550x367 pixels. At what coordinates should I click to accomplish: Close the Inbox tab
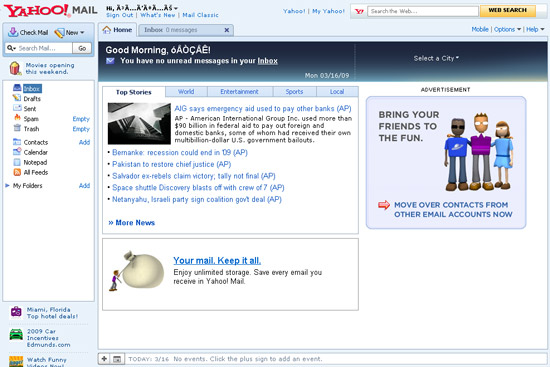click(x=227, y=30)
